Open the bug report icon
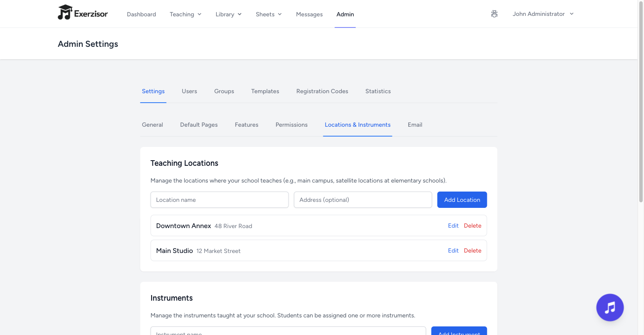Image resolution: width=644 pixels, height=335 pixels. pos(494,14)
